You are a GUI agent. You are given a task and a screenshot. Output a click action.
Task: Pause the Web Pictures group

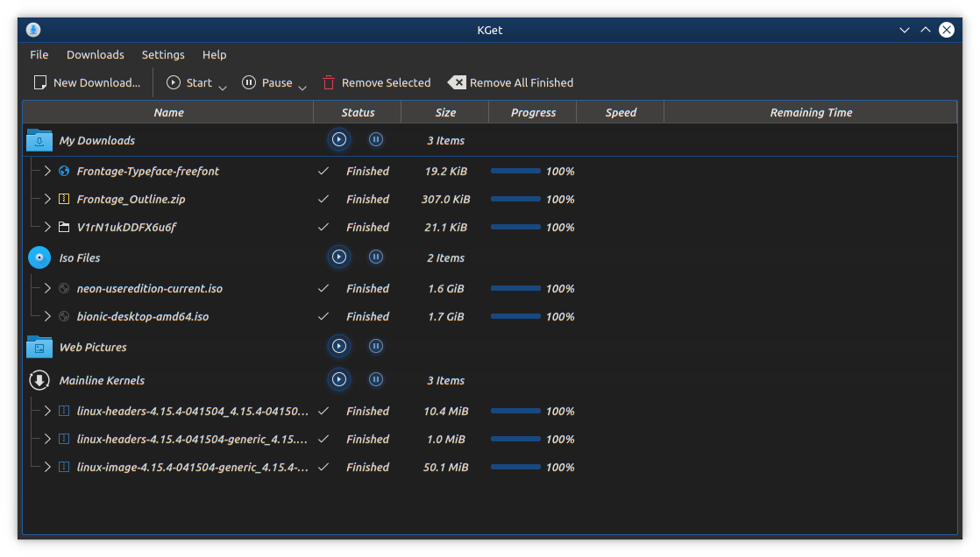[x=376, y=346]
